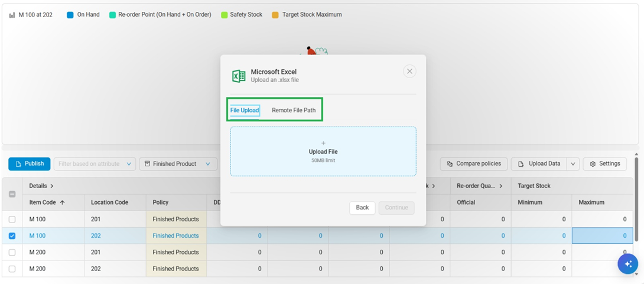Select the File Upload tab

[245, 110]
